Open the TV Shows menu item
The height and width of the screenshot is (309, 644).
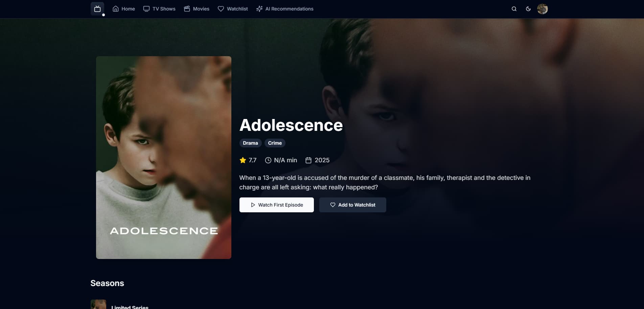(159, 9)
